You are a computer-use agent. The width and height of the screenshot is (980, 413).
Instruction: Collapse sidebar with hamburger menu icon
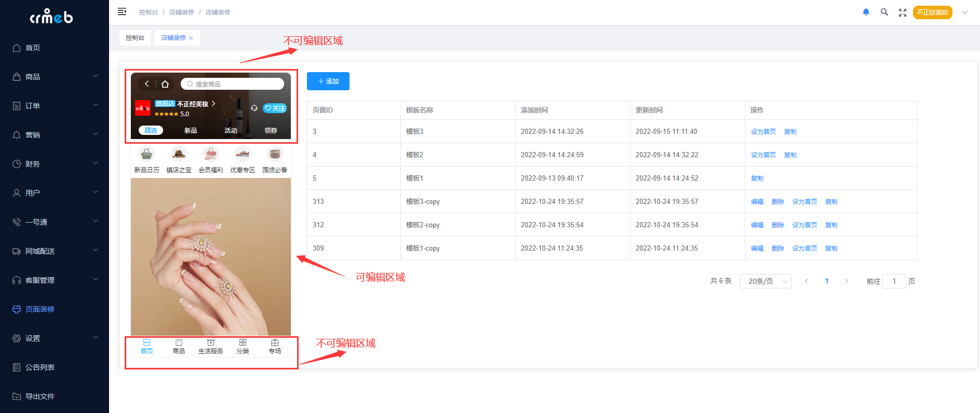pyautogui.click(x=122, y=11)
